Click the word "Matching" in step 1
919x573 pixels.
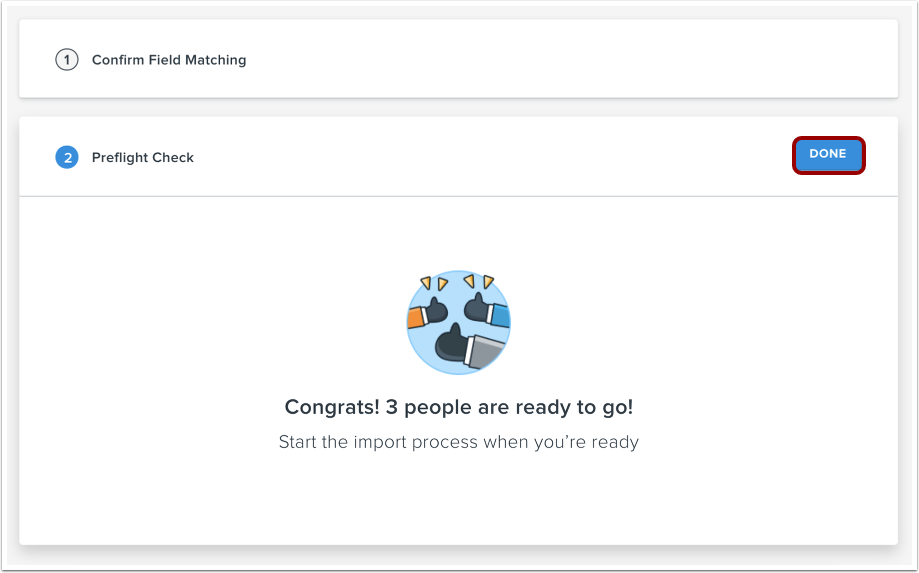(x=215, y=60)
